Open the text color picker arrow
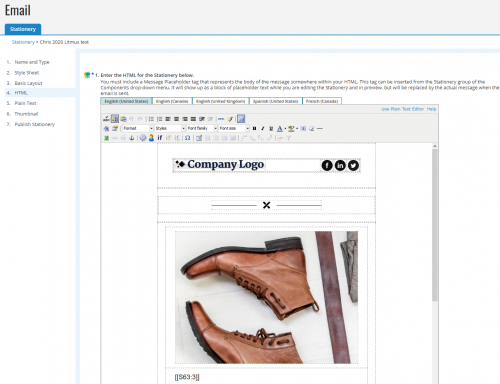 pos(285,128)
